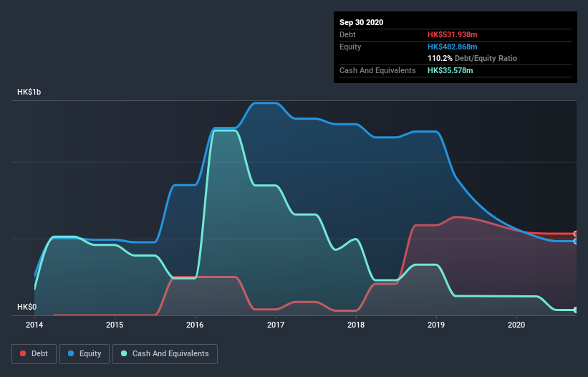
Task: Click the red Debt legend dot
Action: point(23,353)
